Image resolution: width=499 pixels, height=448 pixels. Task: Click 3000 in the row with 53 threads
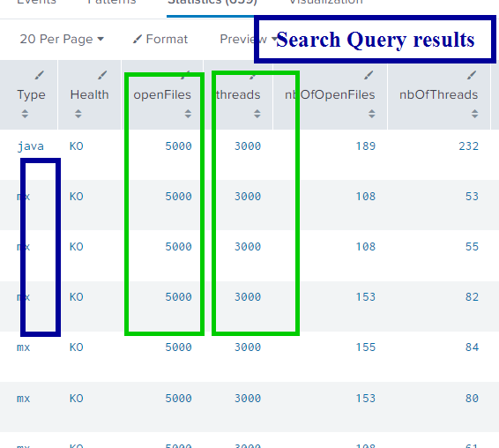[248, 197]
